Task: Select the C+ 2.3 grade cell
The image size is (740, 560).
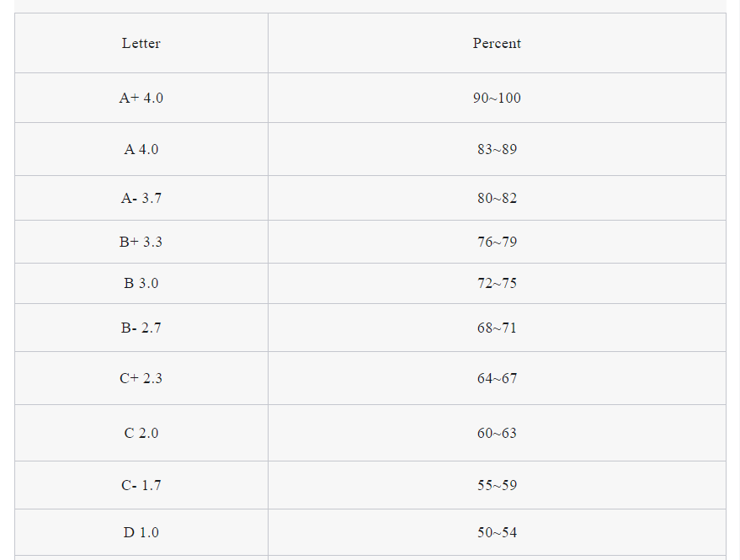Action: point(141,378)
